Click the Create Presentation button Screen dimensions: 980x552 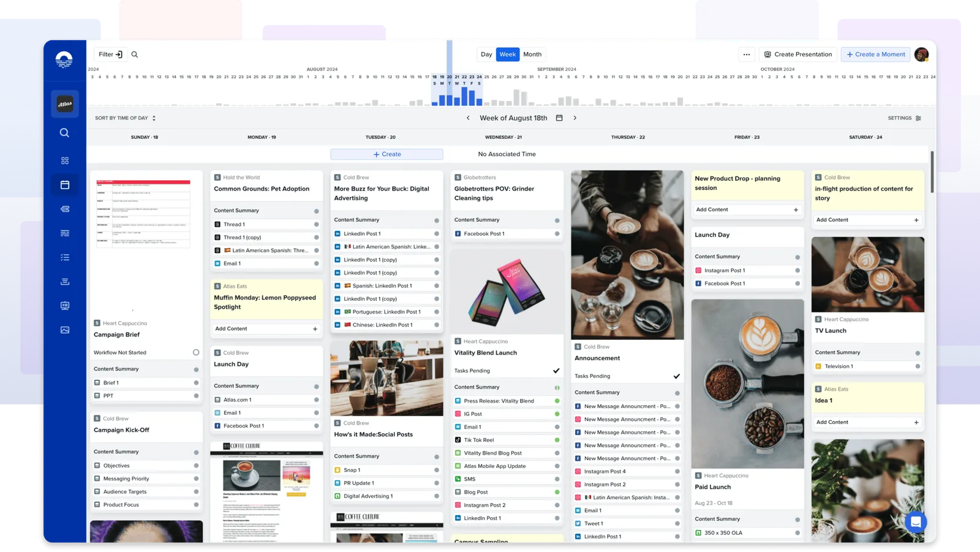pyautogui.click(x=798, y=55)
